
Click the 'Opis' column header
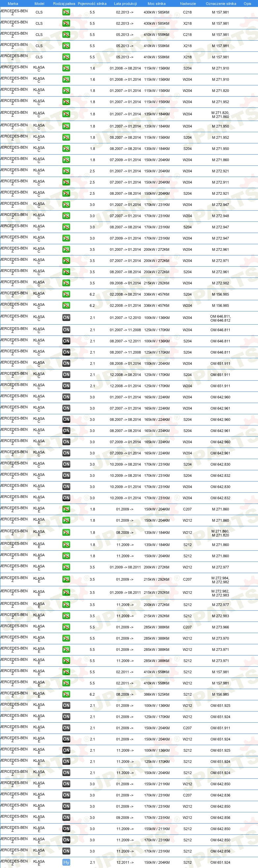tap(247, 4)
